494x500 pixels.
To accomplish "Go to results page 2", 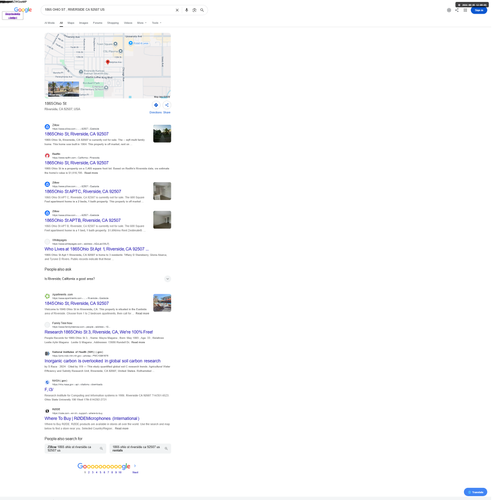I will point(89,473).
